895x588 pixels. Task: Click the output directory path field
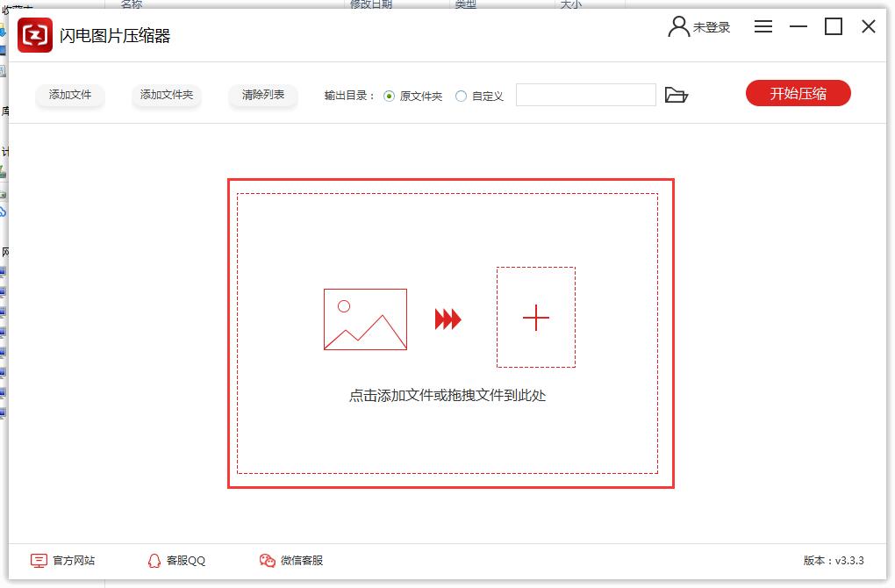pos(585,95)
